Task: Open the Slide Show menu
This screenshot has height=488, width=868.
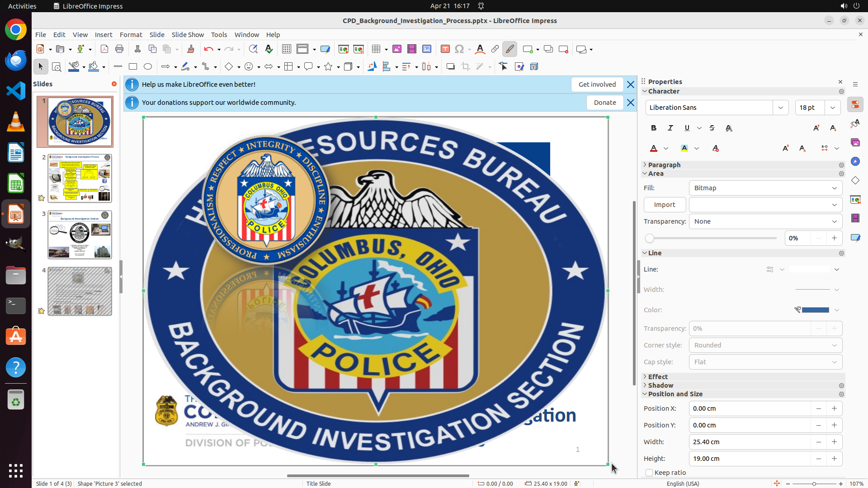Action: point(188,35)
